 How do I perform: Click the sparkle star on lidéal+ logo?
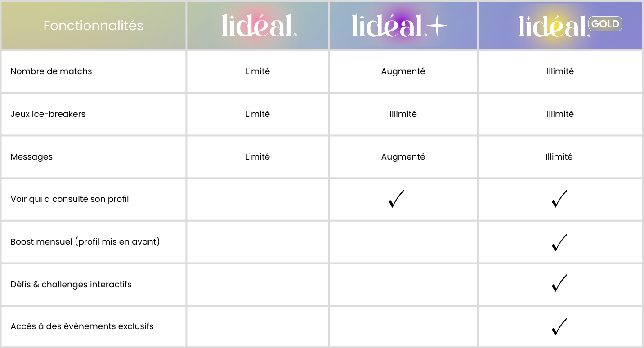point(437,26)
